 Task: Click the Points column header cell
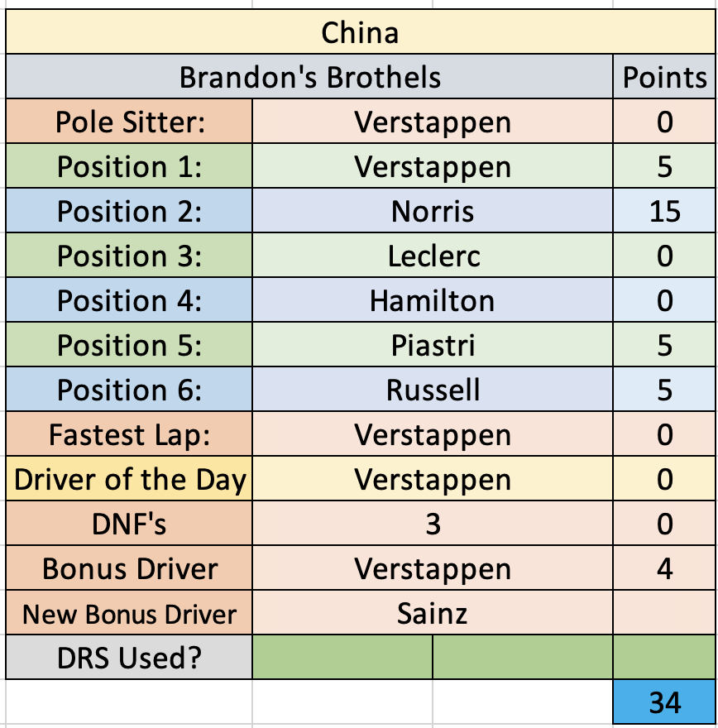click(x=664, y=76)
